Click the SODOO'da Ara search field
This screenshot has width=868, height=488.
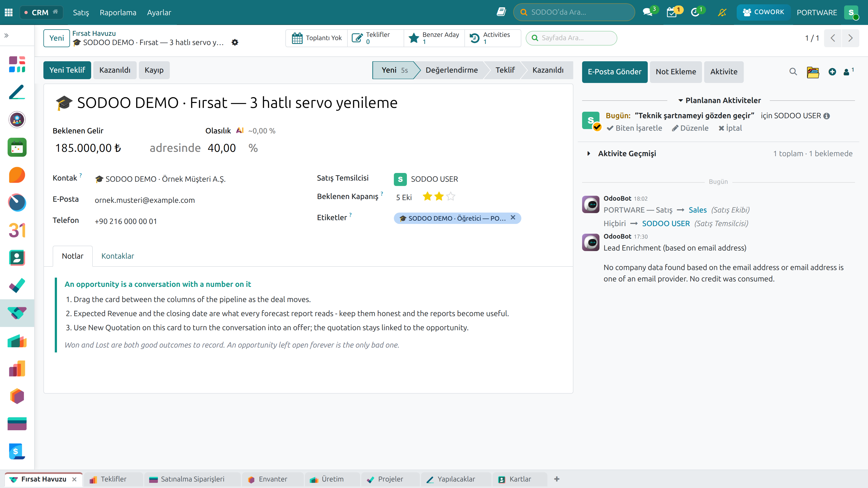pos(574,12)
